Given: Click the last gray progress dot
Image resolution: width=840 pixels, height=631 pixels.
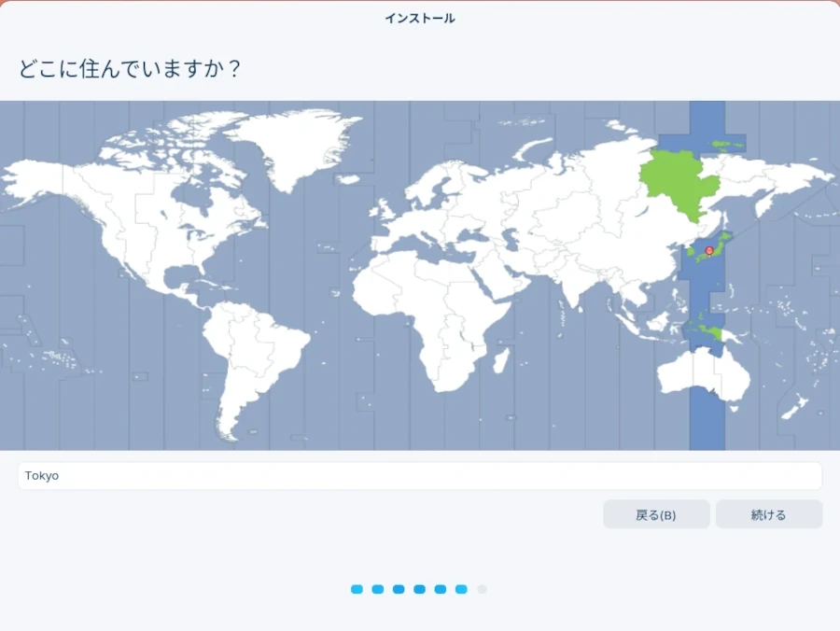Looking at the screenshot, I should pos(482,589).
